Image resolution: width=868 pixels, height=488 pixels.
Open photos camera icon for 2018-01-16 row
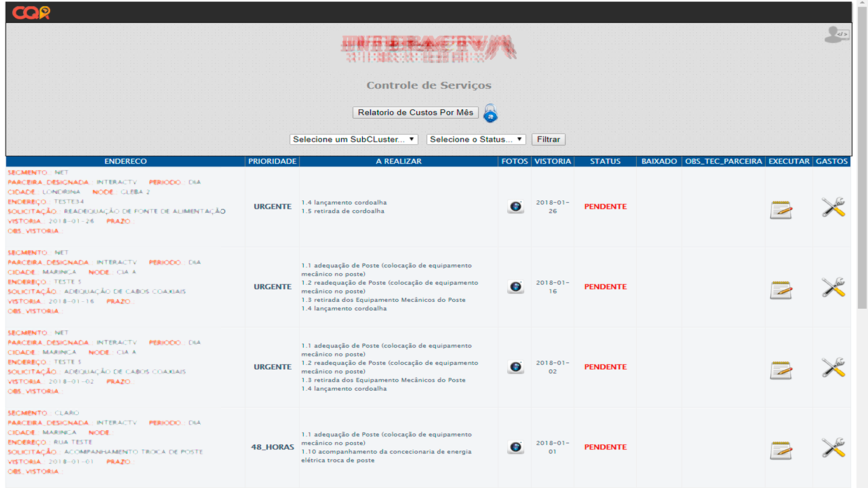click(x=515, y=287)
